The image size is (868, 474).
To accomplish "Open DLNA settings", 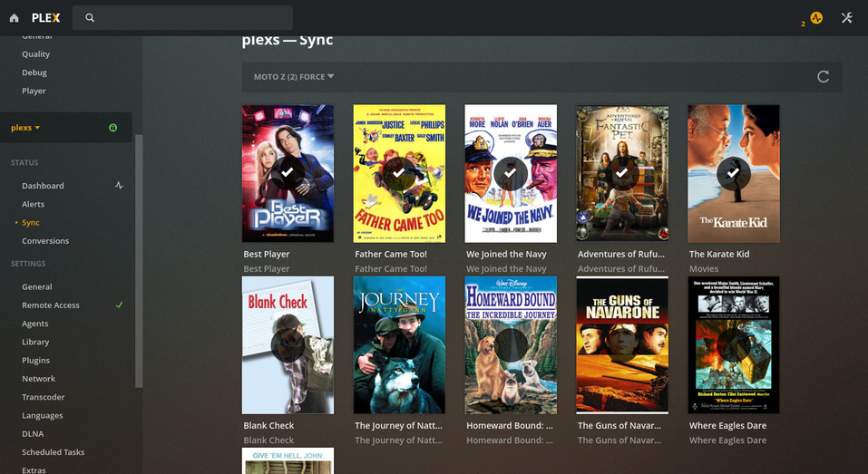I will (x=33, y=433).
